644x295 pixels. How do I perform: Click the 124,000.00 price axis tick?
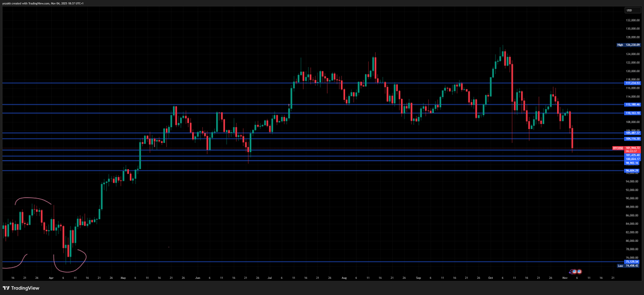[x=633, y=54]
